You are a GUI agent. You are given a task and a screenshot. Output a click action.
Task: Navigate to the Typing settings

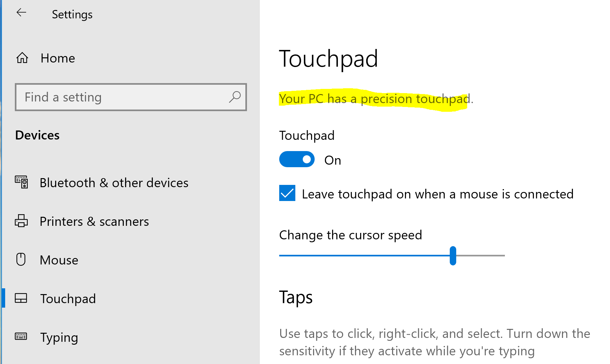click(x=59, y=337)
